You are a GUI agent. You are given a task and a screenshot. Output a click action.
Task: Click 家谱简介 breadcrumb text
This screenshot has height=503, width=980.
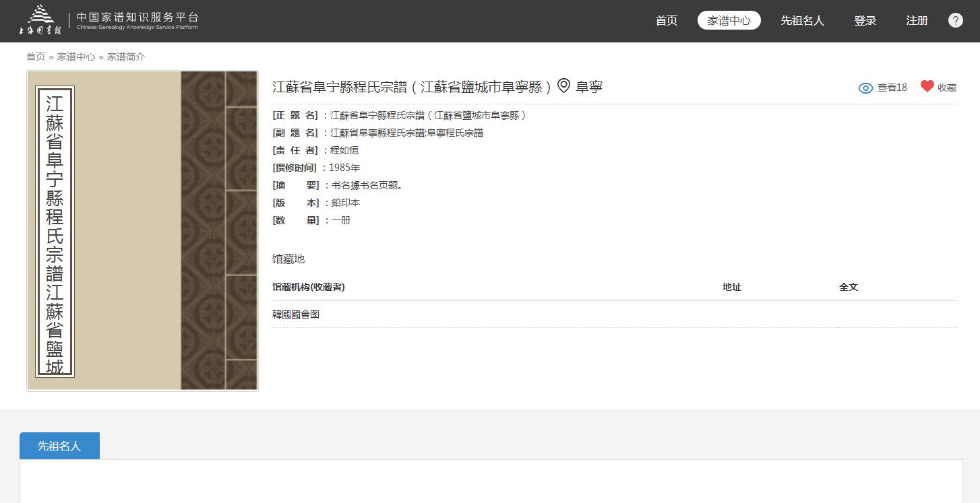click(126, 57)
